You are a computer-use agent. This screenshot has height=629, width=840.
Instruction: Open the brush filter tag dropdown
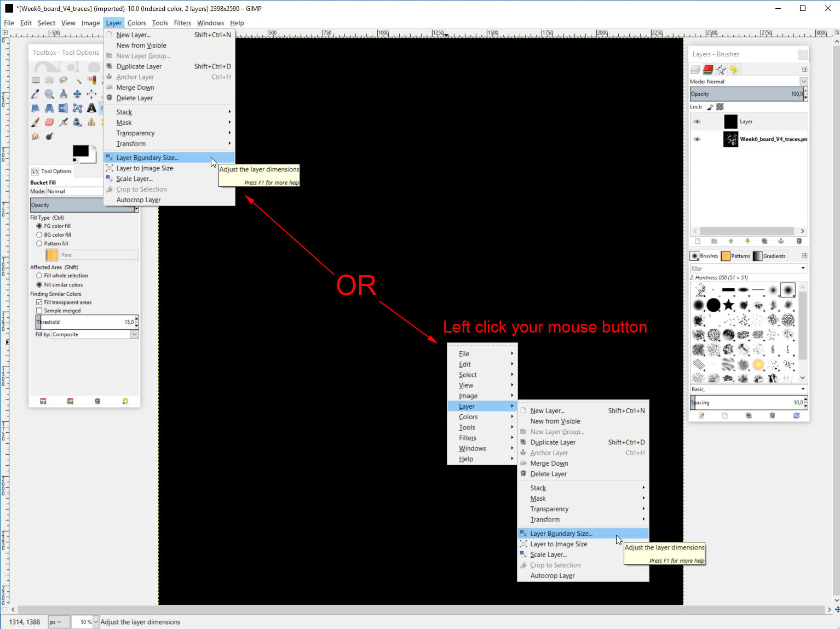pos(803,268)
